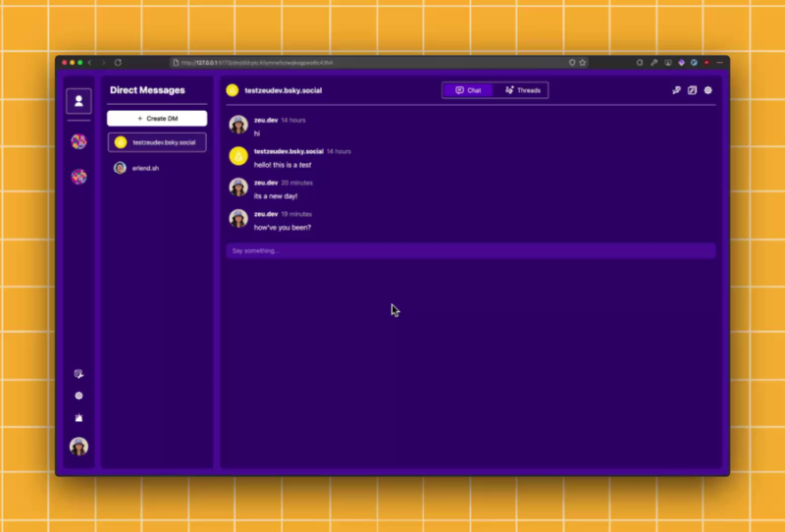Open your profile avatar at sidebar bottom

coord(78,446)
